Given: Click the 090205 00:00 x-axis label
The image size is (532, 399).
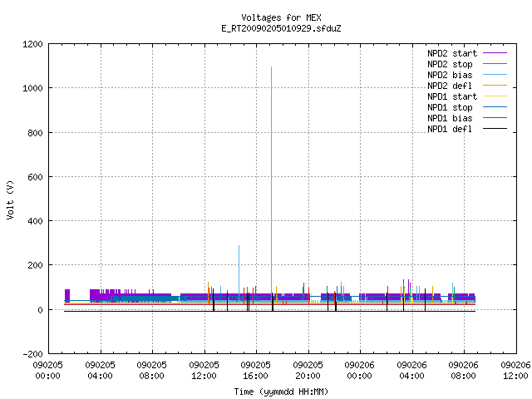Looking at the screenshot, I should [48, 371].
